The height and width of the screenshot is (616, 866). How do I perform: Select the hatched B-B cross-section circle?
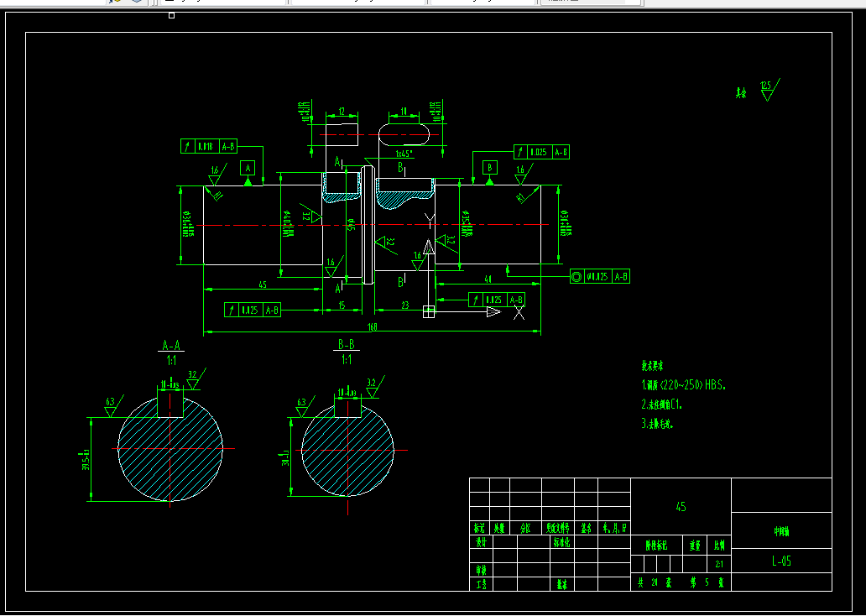pyautogui.click(x=347, y=449)
